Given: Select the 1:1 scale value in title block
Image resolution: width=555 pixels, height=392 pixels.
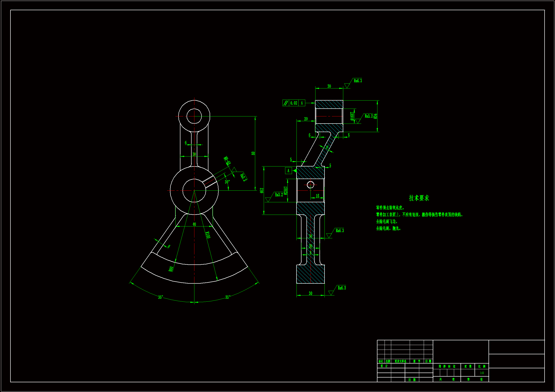Looking at the screenshot, I should 482,373.
